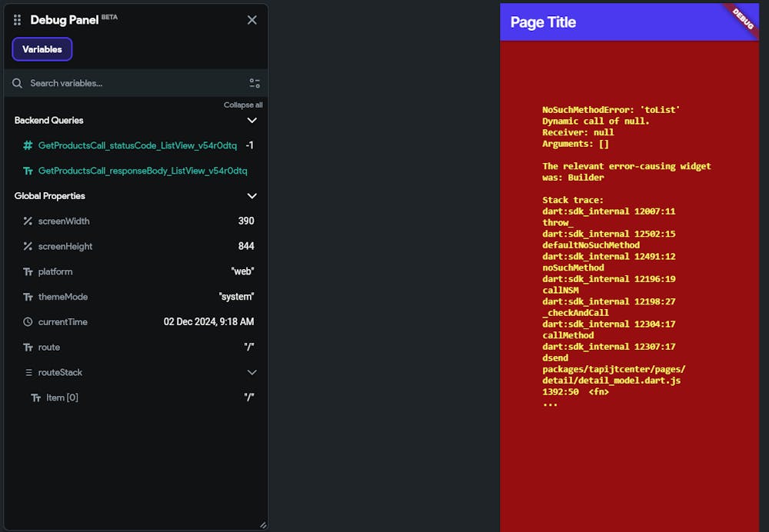The height and width of the screenshot is (532, 769).
Task: Click the platform value "web"
Action: tap(243, 271)
